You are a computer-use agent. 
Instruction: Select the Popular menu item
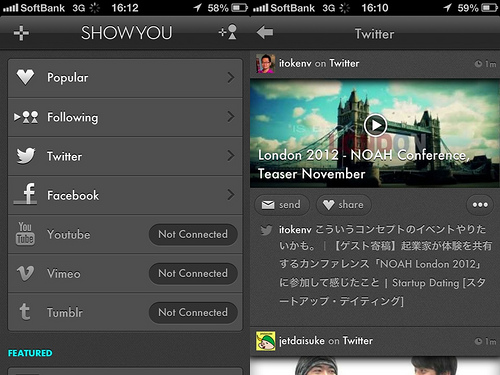(x=125, y=78)
